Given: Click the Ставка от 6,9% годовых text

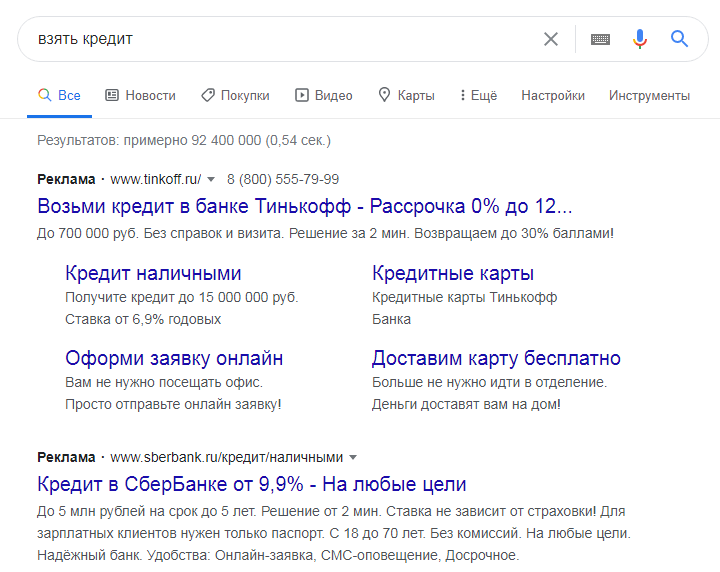Looking at the screenshot, I should coord(143,319).
